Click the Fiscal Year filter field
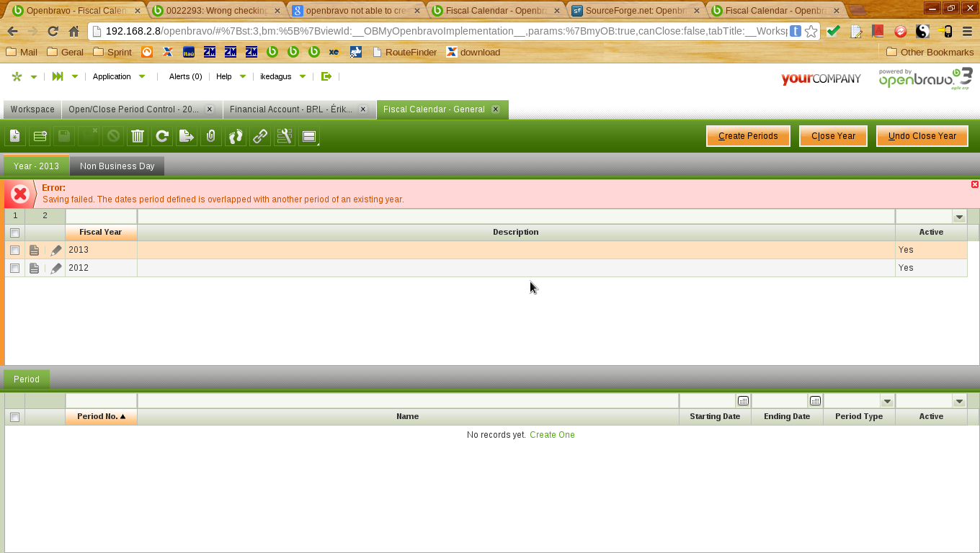 pos(101,216)
